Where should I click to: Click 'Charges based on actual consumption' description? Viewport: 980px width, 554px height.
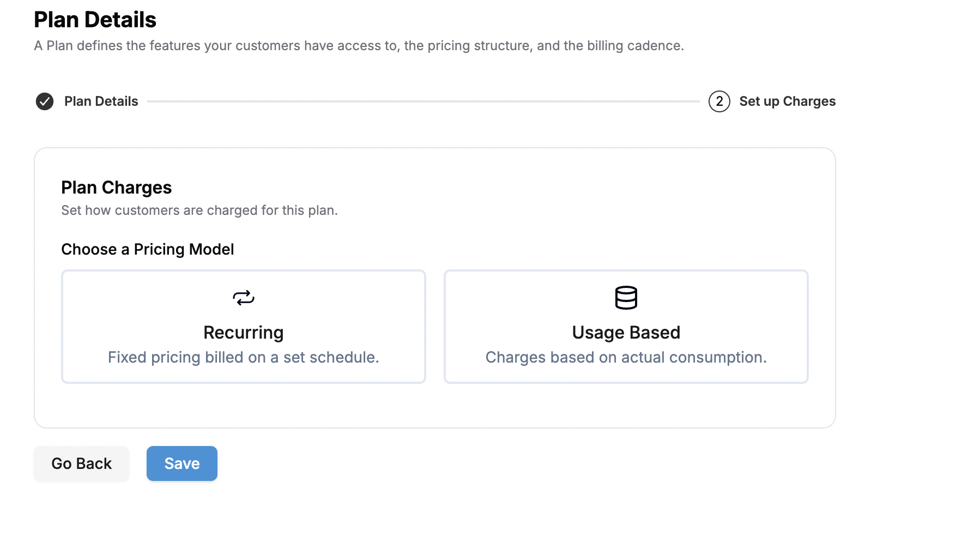pyautogui.click(x=626, y=357)
